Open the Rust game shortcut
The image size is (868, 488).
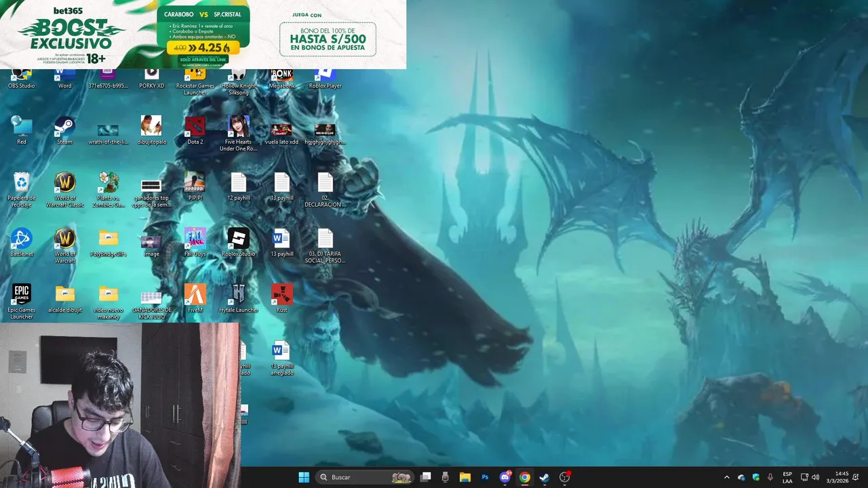281,299
